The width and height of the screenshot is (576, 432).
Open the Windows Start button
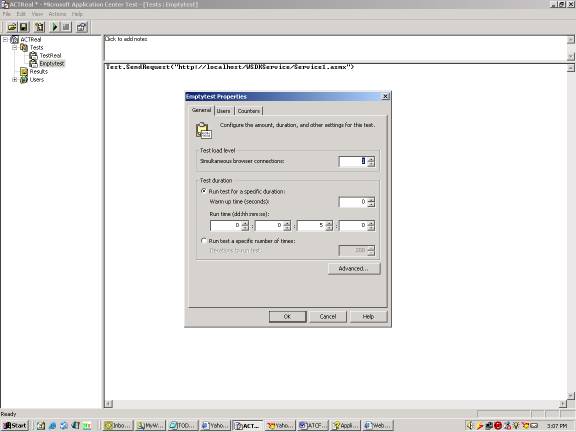tap(15, 425)
